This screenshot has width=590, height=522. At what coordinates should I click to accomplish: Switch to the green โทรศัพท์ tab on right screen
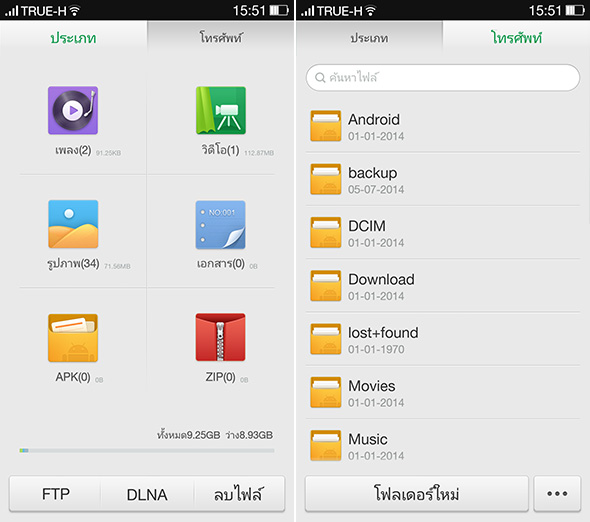point(516,38)
